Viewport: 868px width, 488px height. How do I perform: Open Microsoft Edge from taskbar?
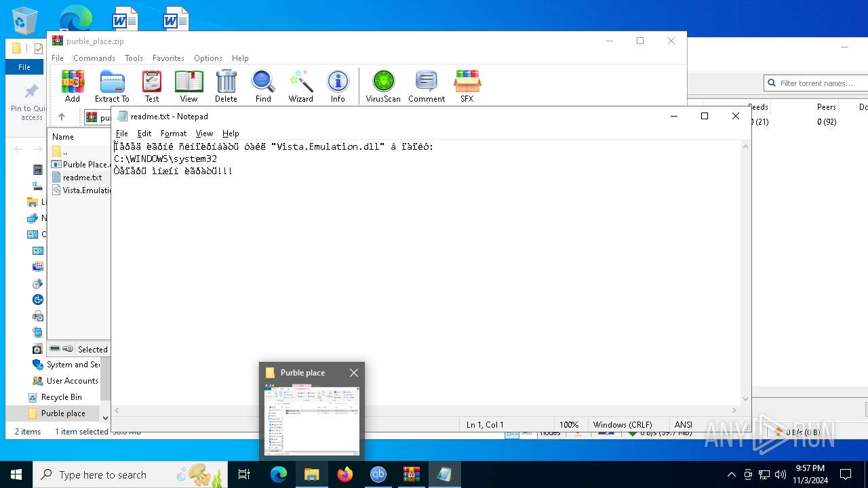coord(279,474)
